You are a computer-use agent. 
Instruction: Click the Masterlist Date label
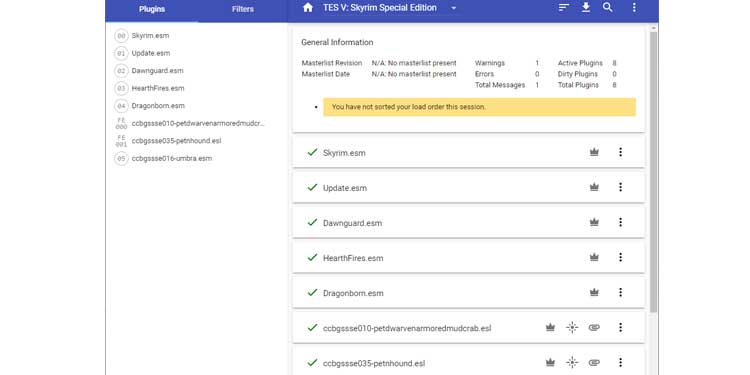point(326,74)
